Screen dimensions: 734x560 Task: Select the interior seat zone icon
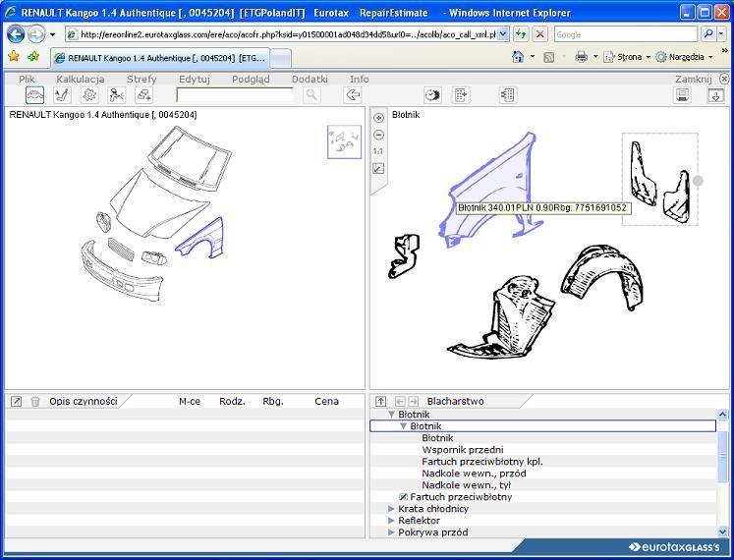point(62,95)
